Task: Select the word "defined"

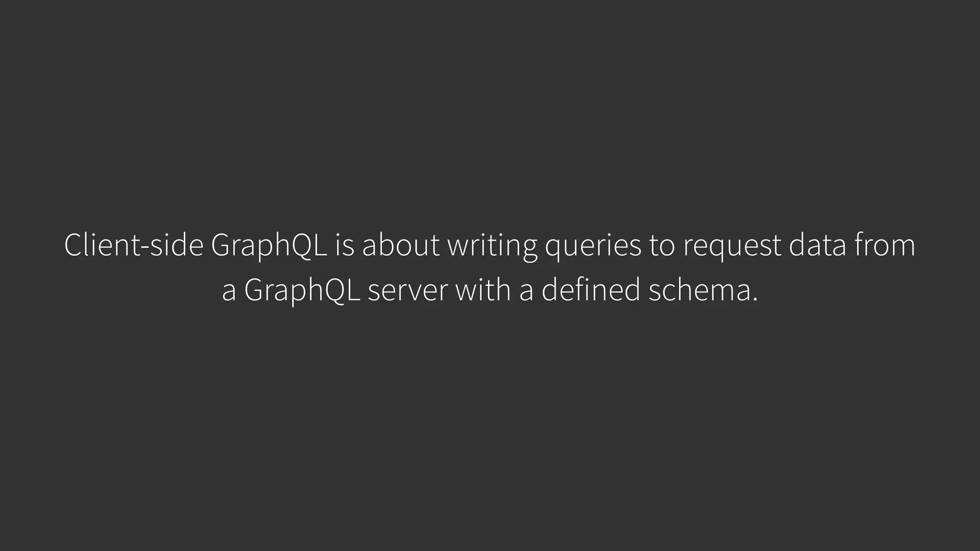Action: (590, 290)
